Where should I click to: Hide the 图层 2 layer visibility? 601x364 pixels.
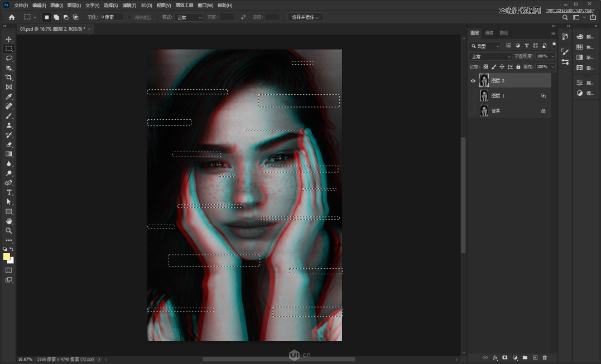tap(473, 81)
